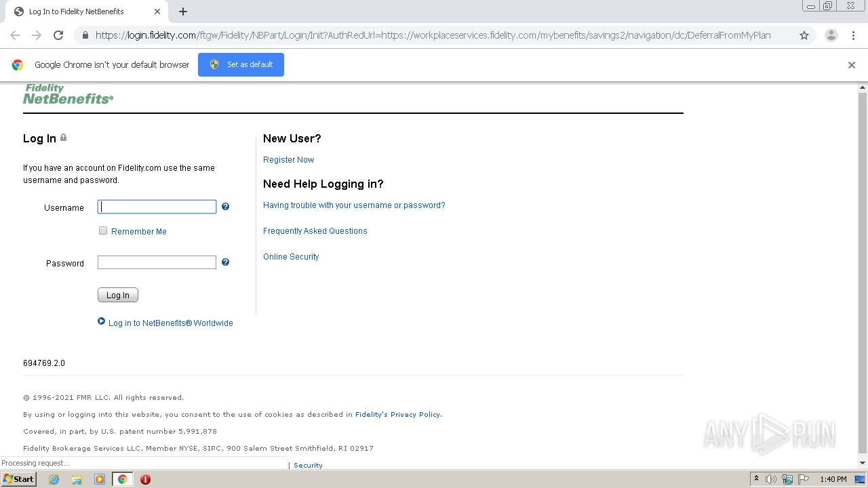Click the Username help question icon

[225, 207]
